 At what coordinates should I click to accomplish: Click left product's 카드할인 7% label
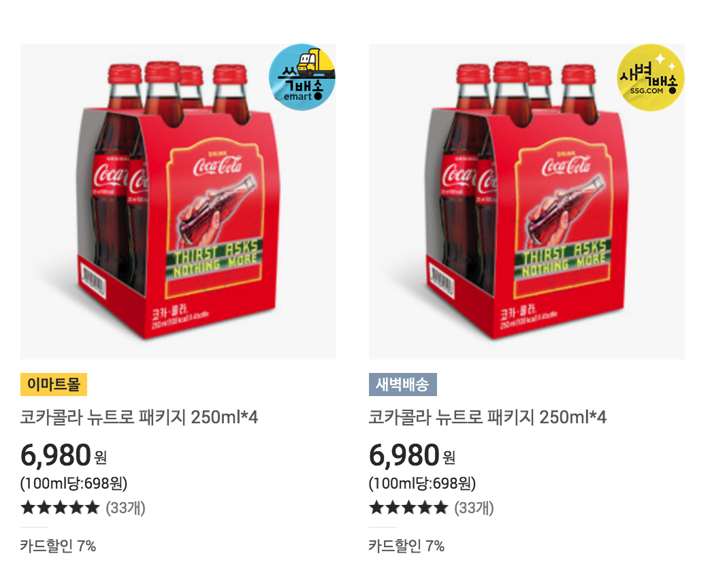pyautogui.click(x=58, y=546)
